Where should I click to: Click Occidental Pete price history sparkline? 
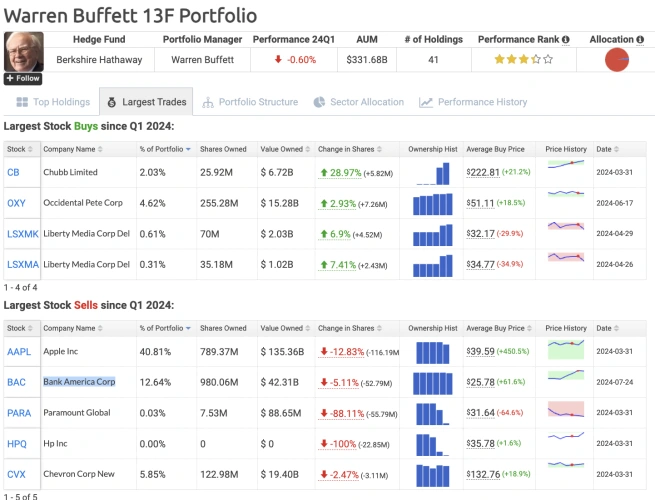[566, 193]
